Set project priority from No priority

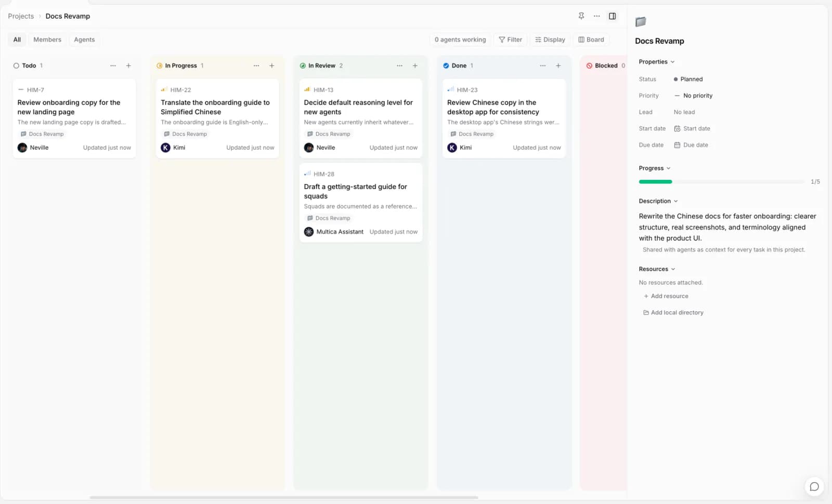[693, 96]
